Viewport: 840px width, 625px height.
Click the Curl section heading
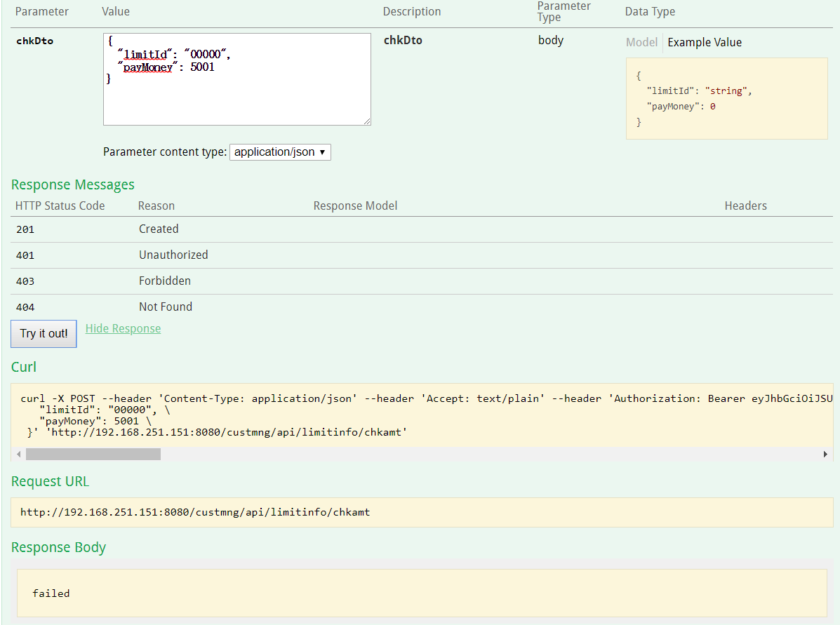23,367
